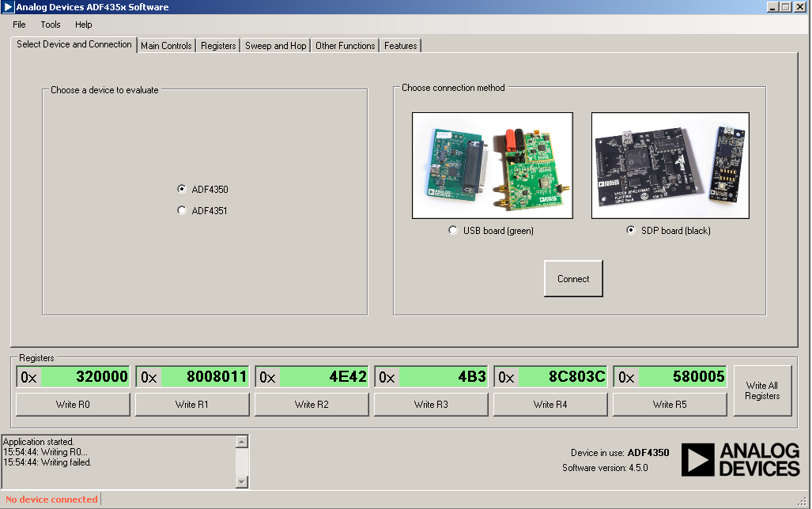The width and height of the screenshot is (812, 509).
Task: Click the 'Application started.' log line
Action: coord(39,442)
